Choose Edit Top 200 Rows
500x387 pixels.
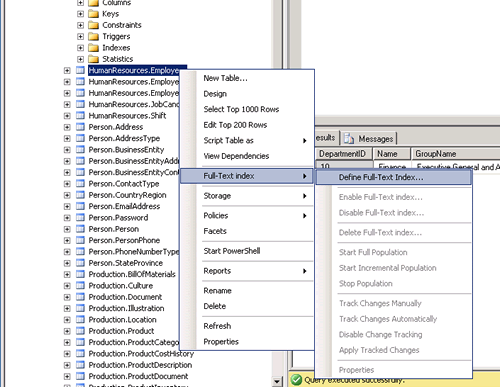[247, 125]
